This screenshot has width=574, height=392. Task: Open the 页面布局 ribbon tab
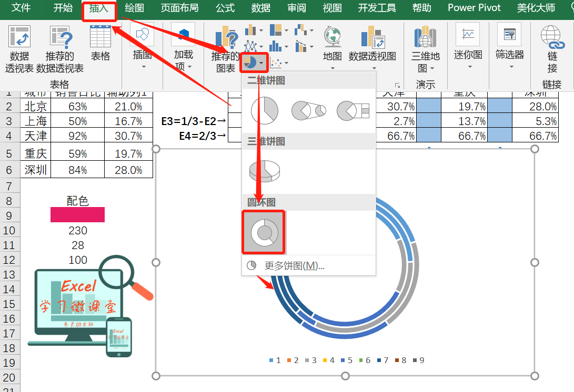[x=180, y=8]
